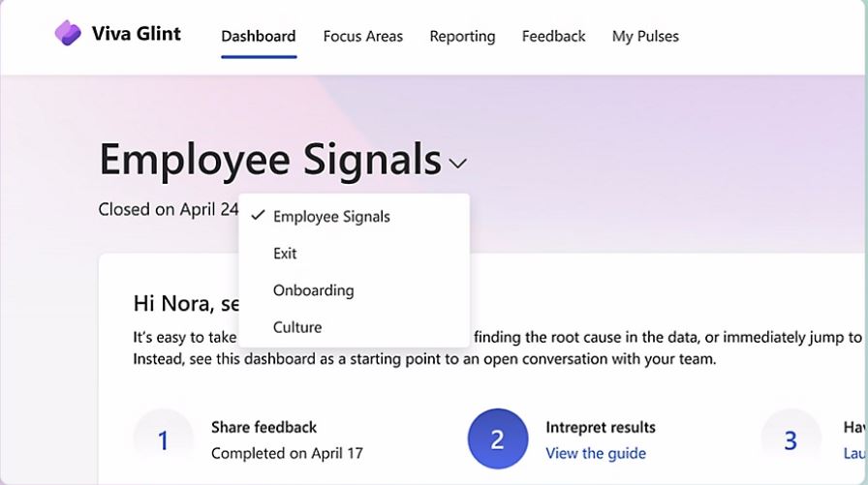Click the Viva Glint product name

(137, 33)
